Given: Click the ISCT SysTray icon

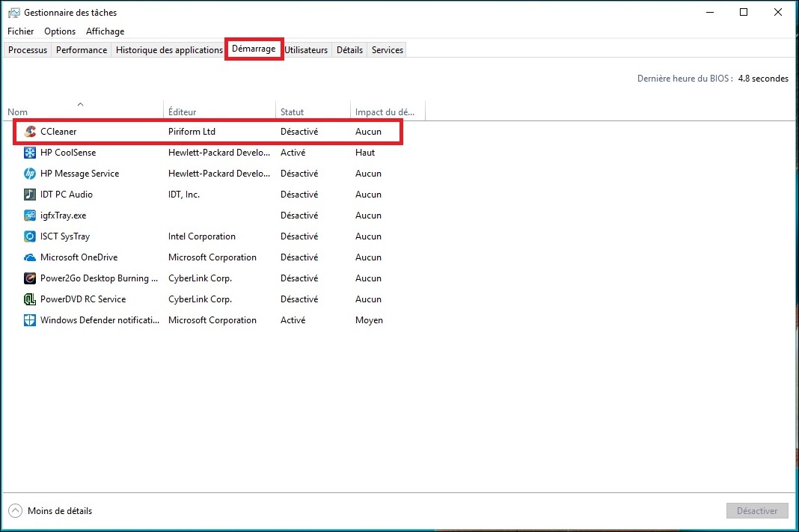Looking at the screenshot, I should coord(30,236).
